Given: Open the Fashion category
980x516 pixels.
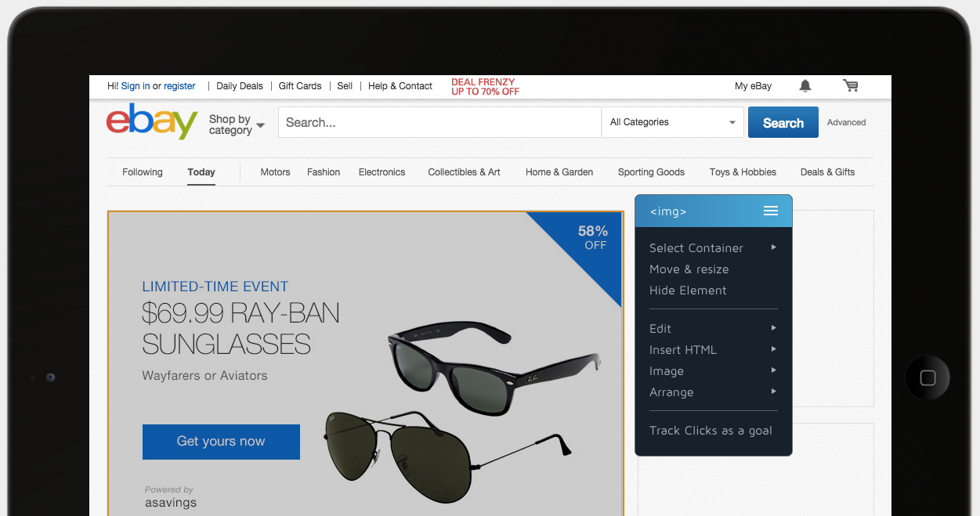Looking at the screenshot, I should pyautogui.click(x=324, y=172).
